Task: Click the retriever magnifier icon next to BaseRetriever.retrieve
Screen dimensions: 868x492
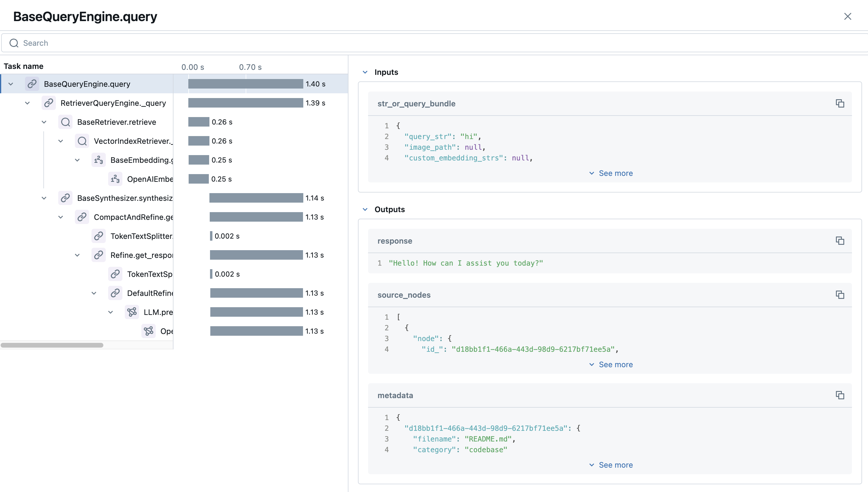Action: point(66,122)
